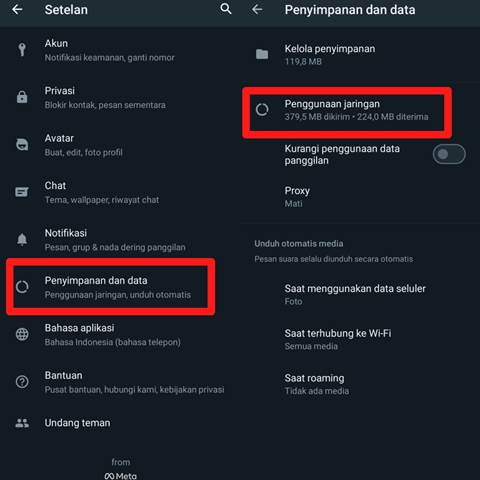Screen dimensions: 480x480
Task: Select the Avatar face icon
Action: [x=22, y=145]
